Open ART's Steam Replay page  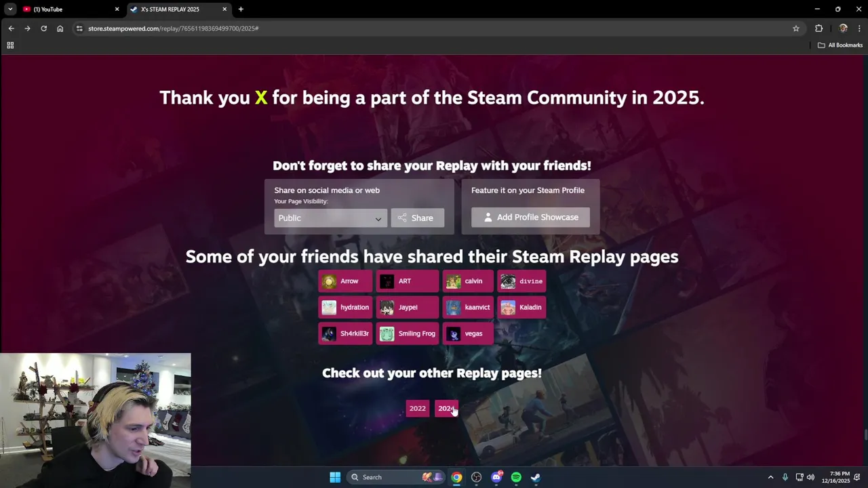pos(407,281)
